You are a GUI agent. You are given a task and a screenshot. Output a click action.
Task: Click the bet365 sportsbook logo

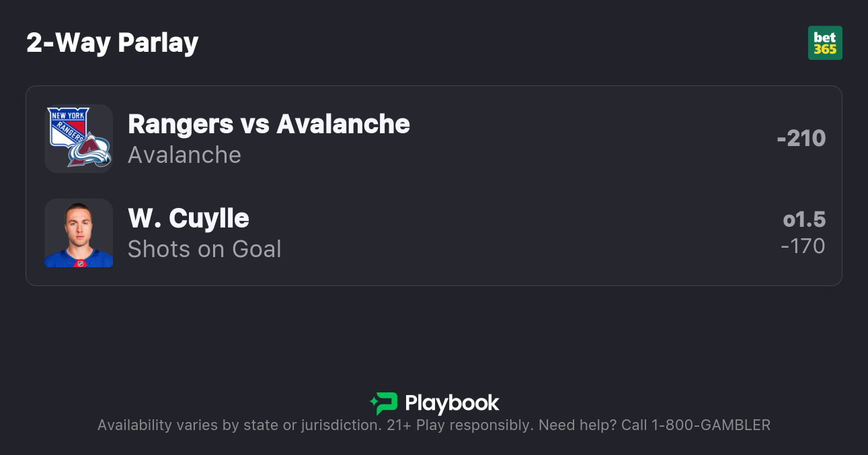[825, 43]
